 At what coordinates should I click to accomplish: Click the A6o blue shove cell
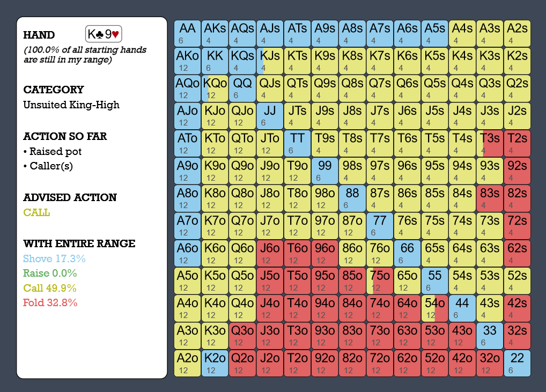click(x=187, y=254)
